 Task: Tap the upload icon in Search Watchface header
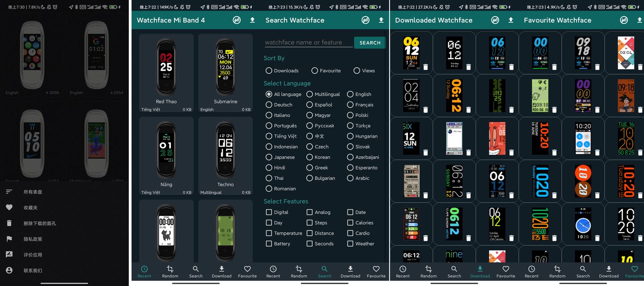pos(381,20)
